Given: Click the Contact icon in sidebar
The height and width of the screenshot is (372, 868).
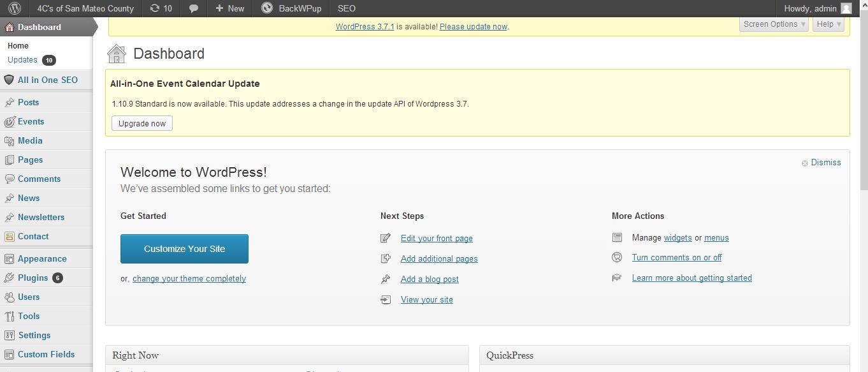Looking at the screenshot, I should 9,236.
